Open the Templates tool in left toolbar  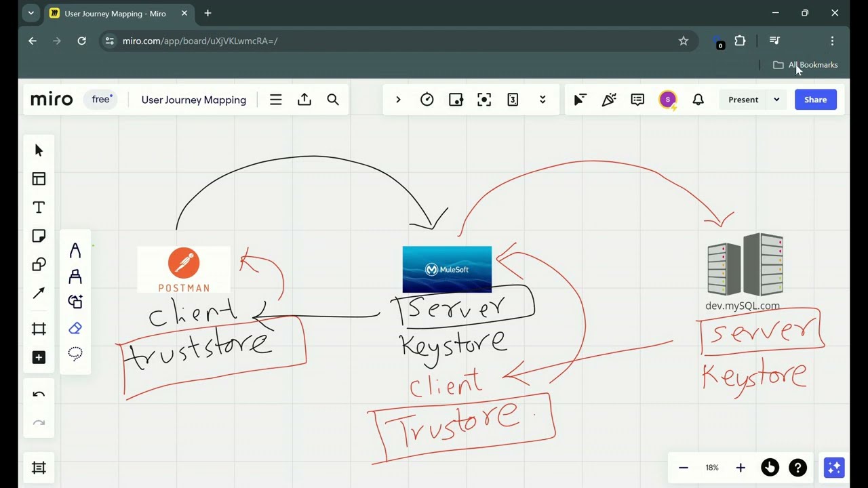click(x=39, y=179)
